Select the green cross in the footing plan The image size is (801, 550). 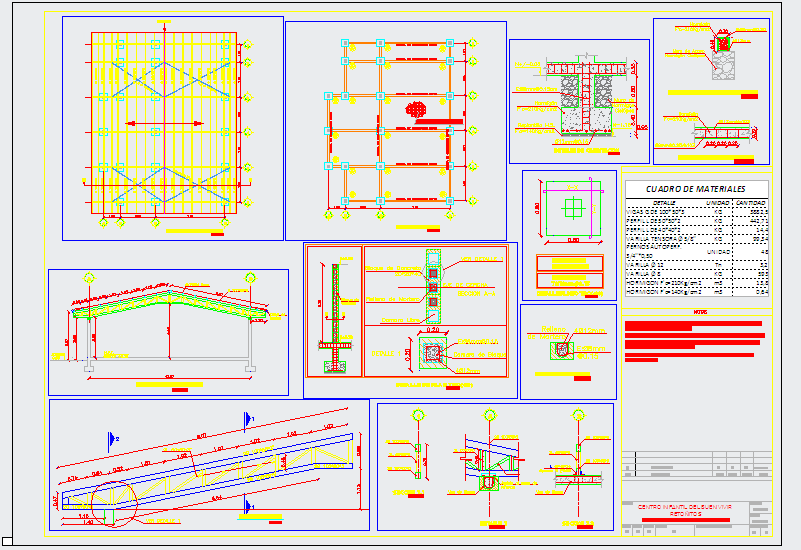(x=570, y=208)
